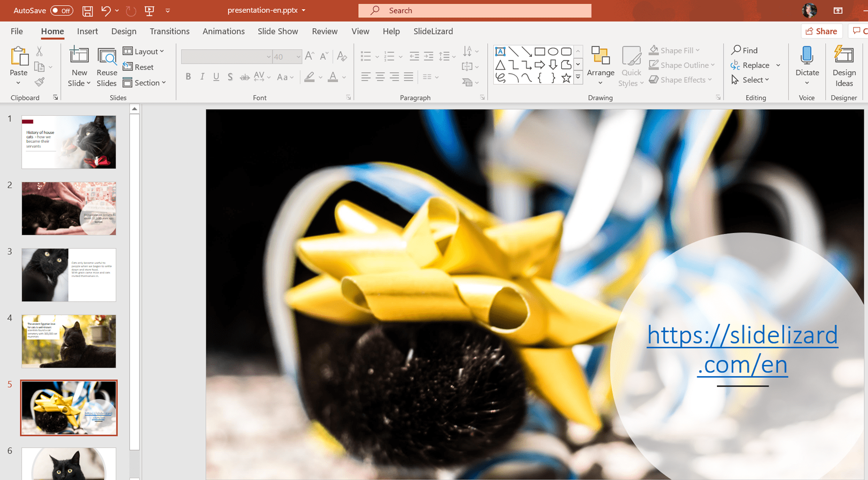
Task: Click into the Search box
Action: click(475, 11)
